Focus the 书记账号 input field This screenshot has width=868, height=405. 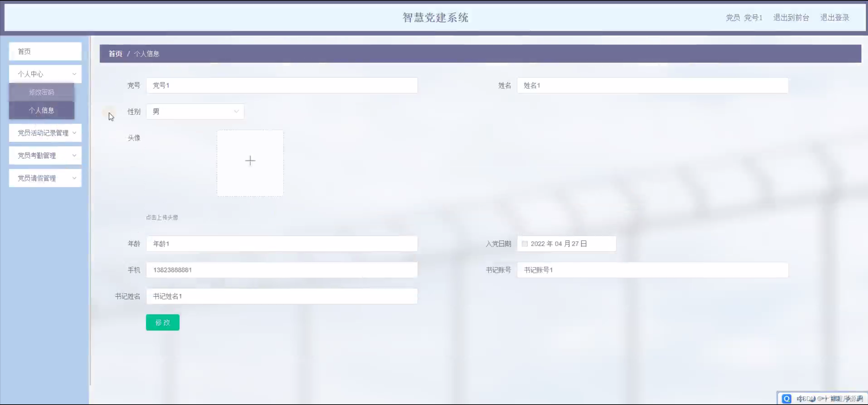[x=652, y=270]
